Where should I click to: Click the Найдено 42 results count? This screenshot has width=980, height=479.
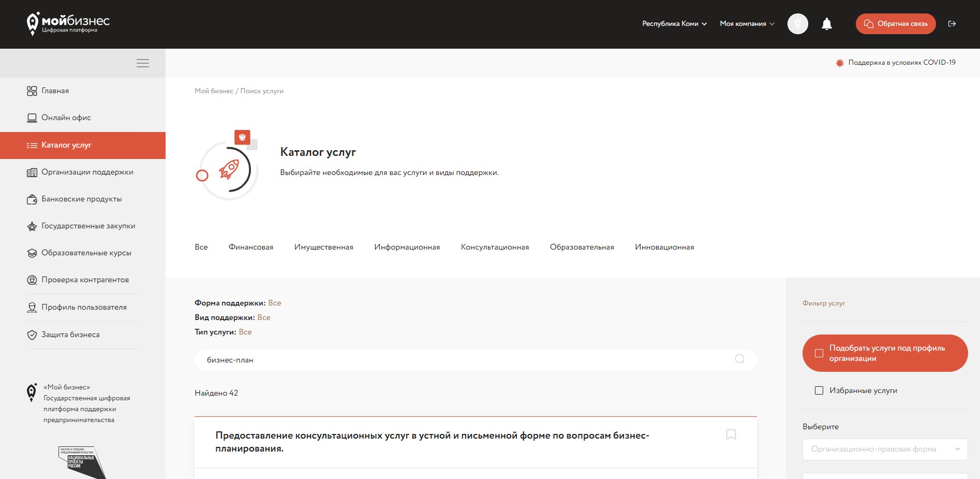click(216, 393)
